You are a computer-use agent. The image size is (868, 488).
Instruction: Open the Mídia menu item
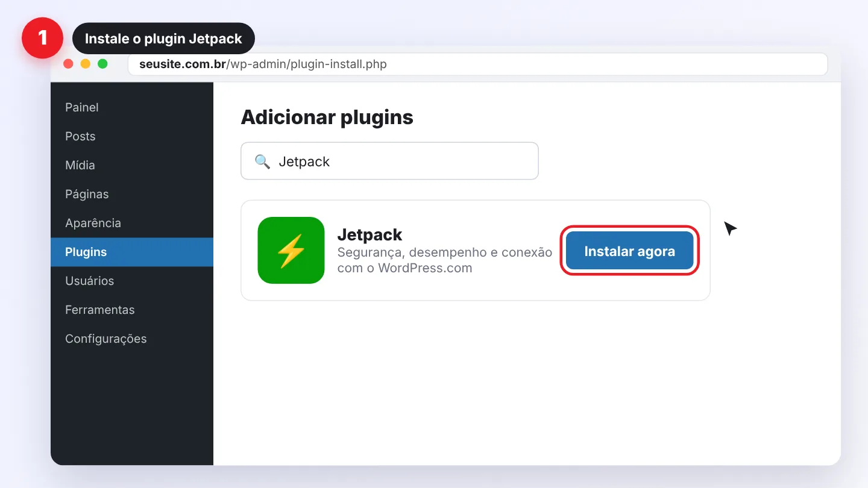(x=132, y=165)
